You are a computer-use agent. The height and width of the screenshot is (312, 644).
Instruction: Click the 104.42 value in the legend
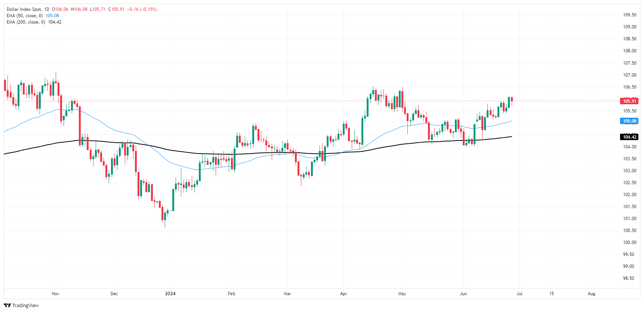pos(55,22)
